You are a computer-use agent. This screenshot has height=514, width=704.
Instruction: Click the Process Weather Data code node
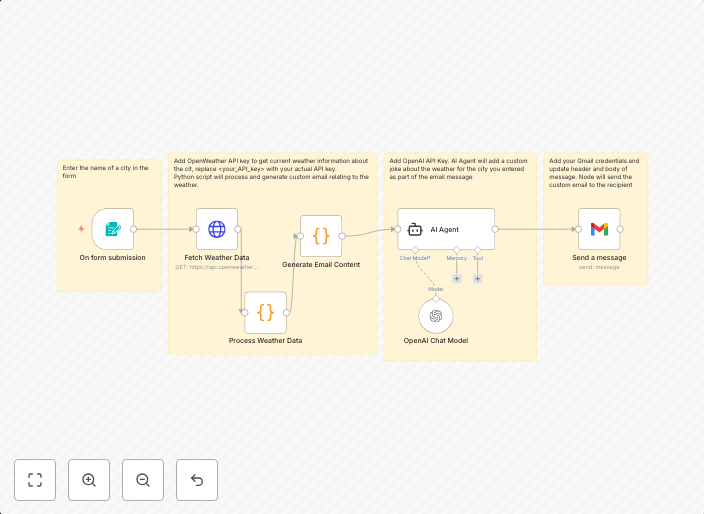(x=265, y=312)
